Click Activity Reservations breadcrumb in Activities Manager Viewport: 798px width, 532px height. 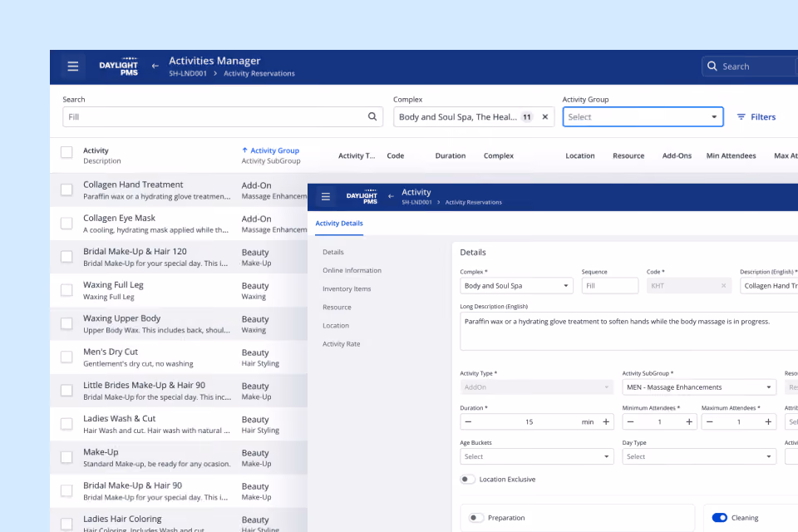259,73
